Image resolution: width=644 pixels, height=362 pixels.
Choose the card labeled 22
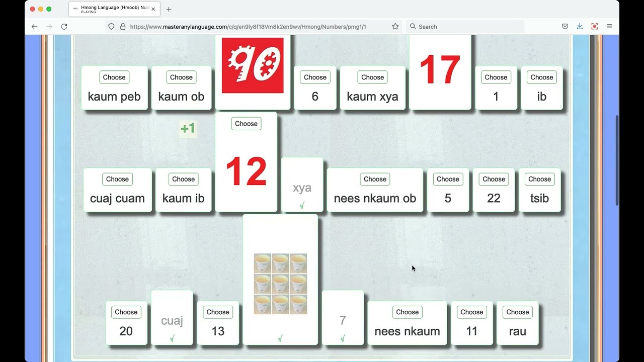(x=494, y=179)
